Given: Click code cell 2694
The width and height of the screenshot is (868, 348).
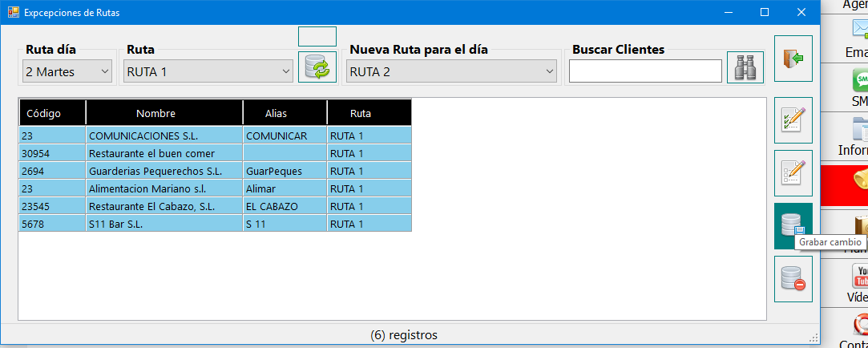Looking at the screenshot, I should coord(52,172).
